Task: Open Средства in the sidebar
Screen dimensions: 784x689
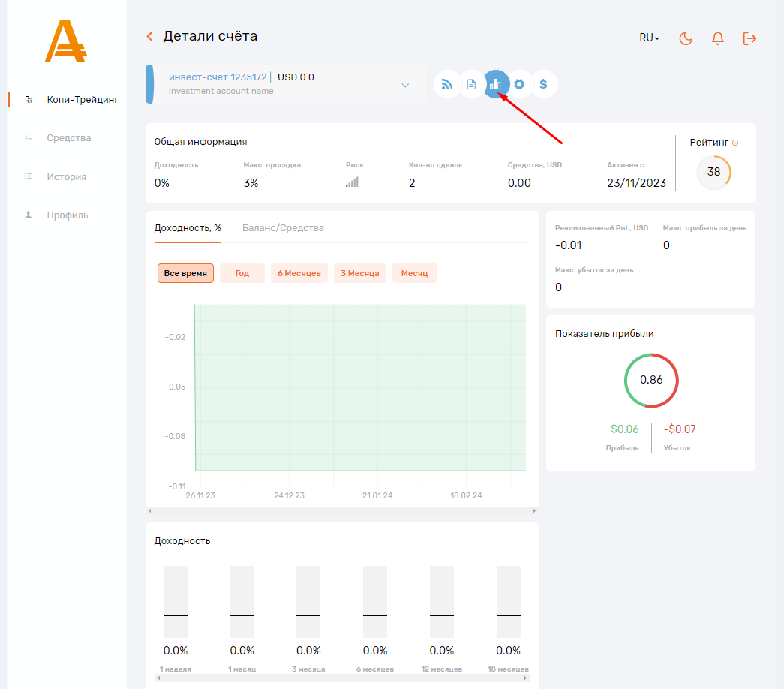Action: (x=68, y=138)
